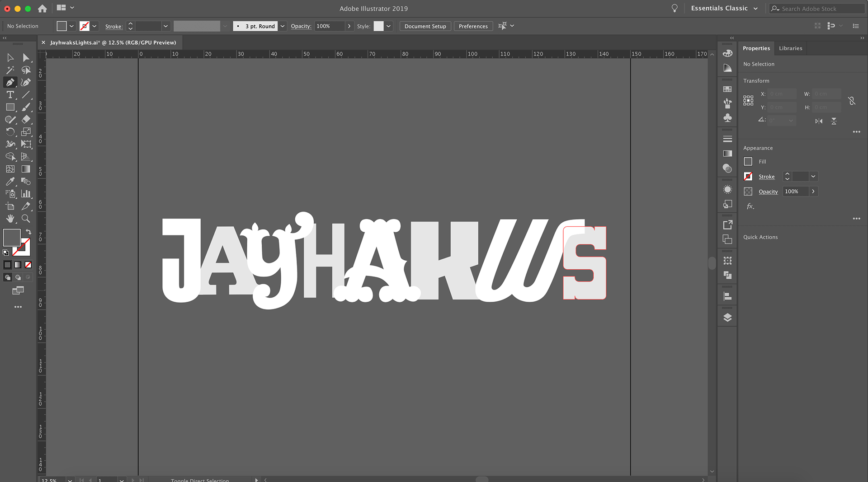Image resolution: width=868 pixels, height=482 pixels.
Task: Toggle constrain width and height proportions
Action: (x=852, y=101)
